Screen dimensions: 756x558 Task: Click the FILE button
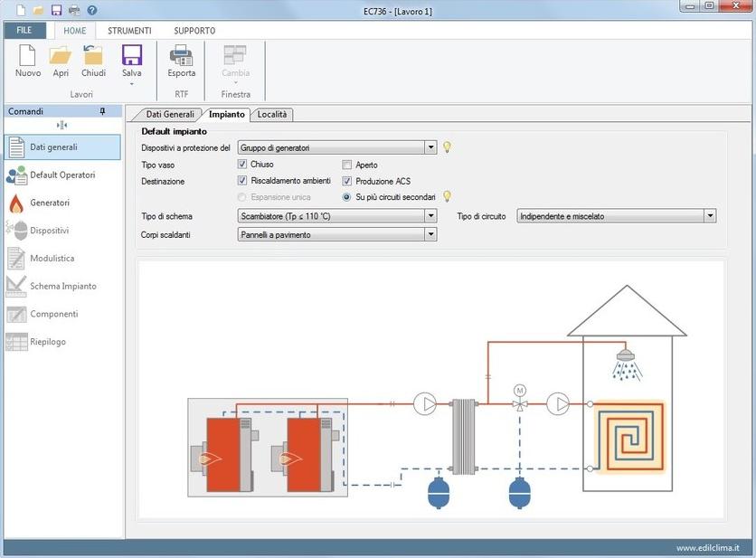tap(24, 31)
